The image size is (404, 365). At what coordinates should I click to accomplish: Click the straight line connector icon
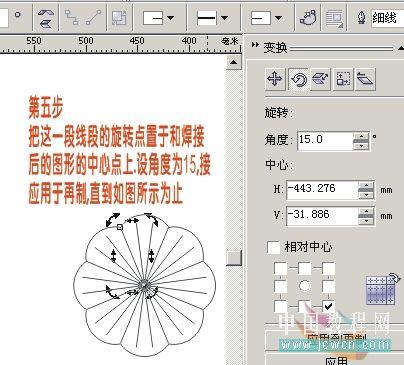[x=94, y=17]
